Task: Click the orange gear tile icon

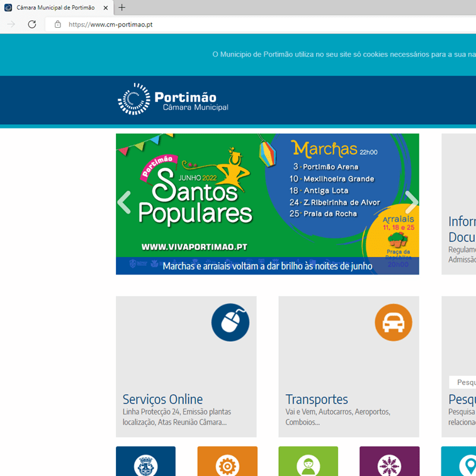Action: (227, 463)
